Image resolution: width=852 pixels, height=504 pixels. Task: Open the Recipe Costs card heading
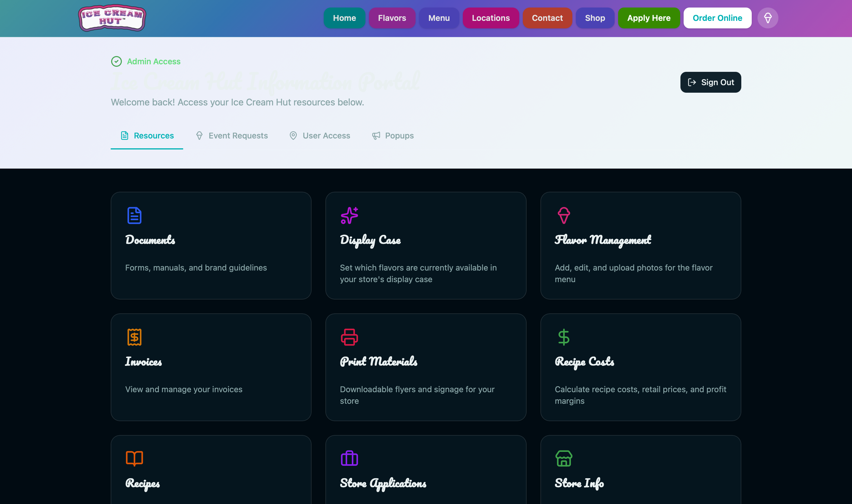(x=585, y=362)
